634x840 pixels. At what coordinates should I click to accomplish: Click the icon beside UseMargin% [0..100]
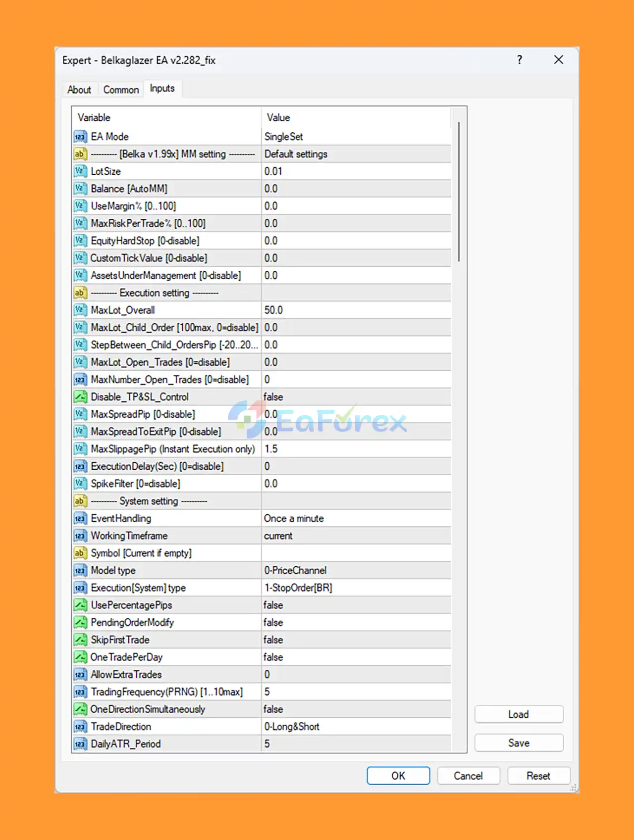[80, 206]
